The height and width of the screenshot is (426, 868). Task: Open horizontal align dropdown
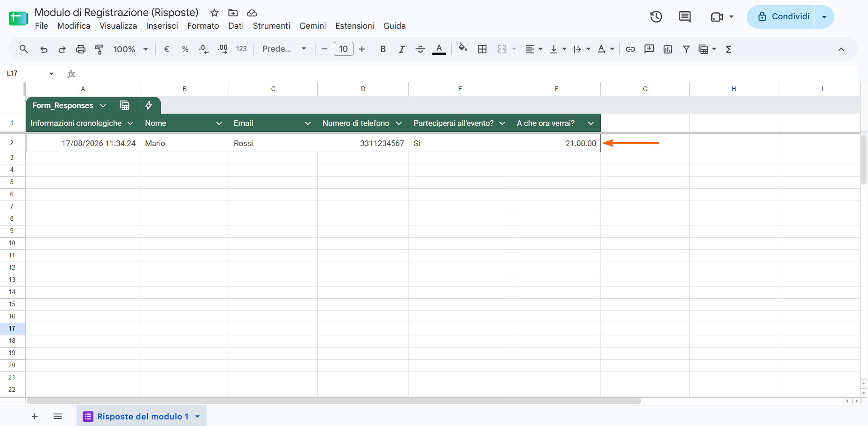click(x=534, y=49)
